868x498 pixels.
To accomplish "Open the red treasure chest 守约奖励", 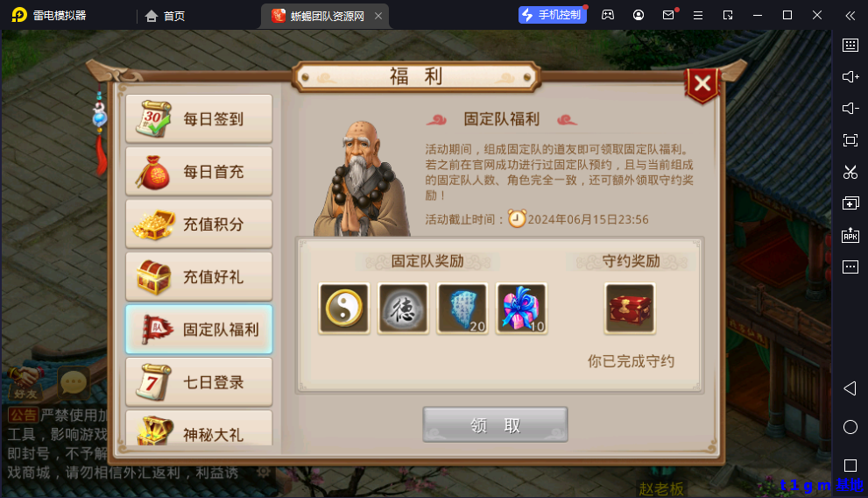I will pyautogui.click(x=630, y=309).
